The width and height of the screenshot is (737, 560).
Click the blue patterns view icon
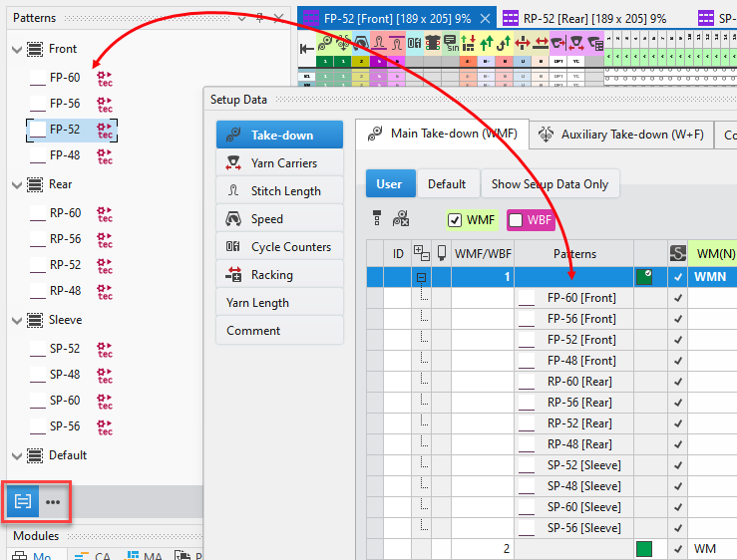coord(23,501)
